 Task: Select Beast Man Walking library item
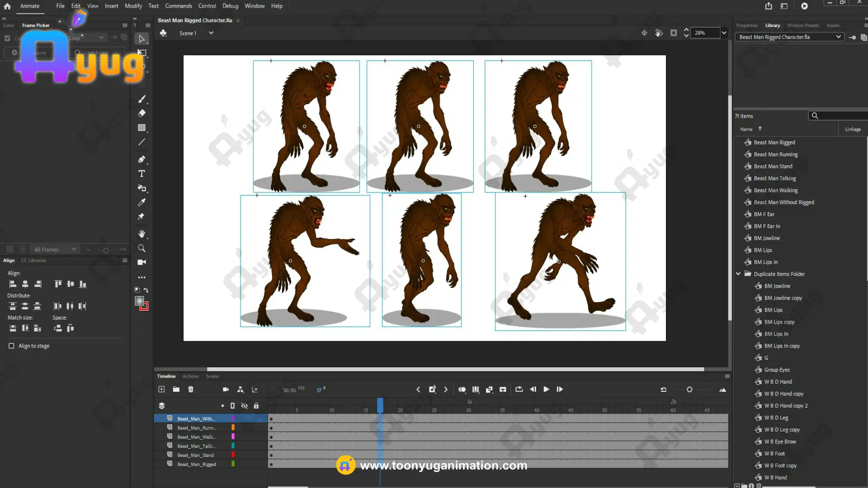click(x=775, y=190)
